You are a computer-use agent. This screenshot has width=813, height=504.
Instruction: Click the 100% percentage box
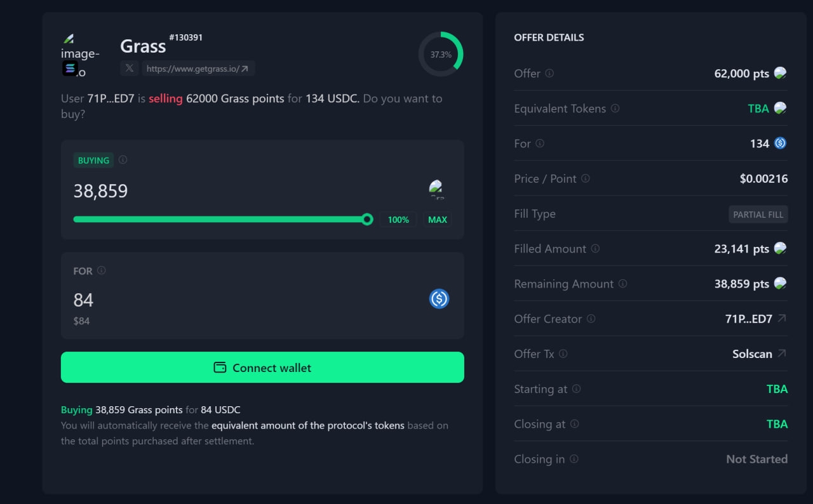point(398,220)
